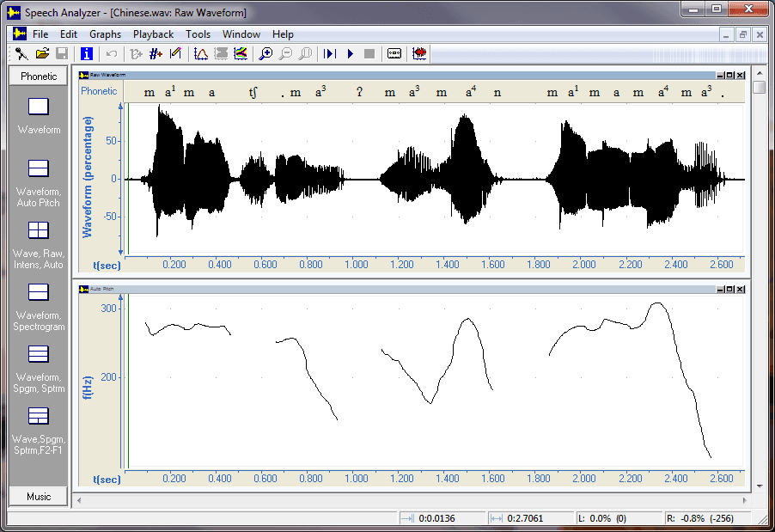Click the Phonetic label in Raw Waveform

coord(101,91)
